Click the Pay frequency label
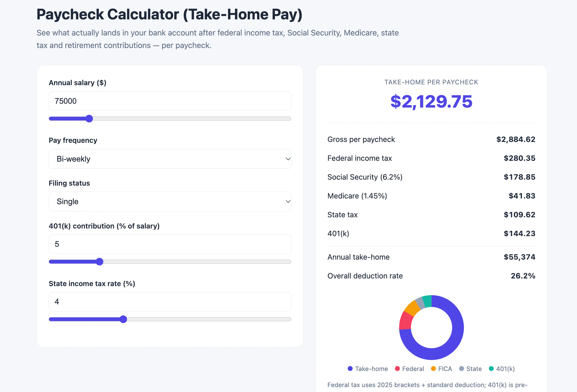577x392 pixels. click(x=73, y=140)
